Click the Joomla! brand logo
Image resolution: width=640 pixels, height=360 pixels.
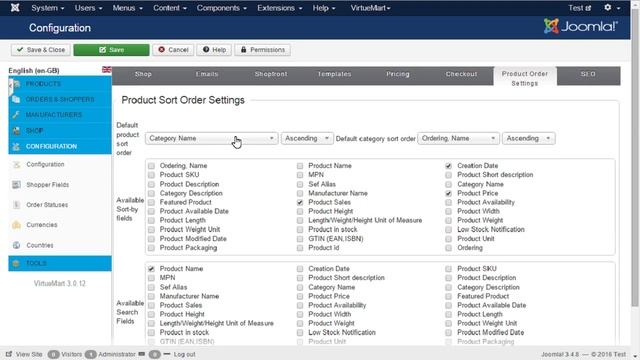(580, 27)
